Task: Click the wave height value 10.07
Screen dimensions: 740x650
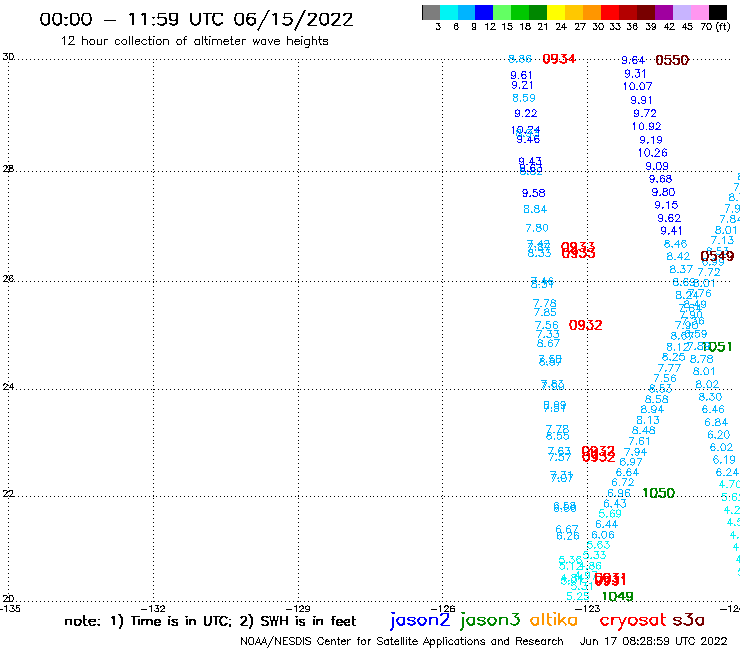Action: [637, 86]
